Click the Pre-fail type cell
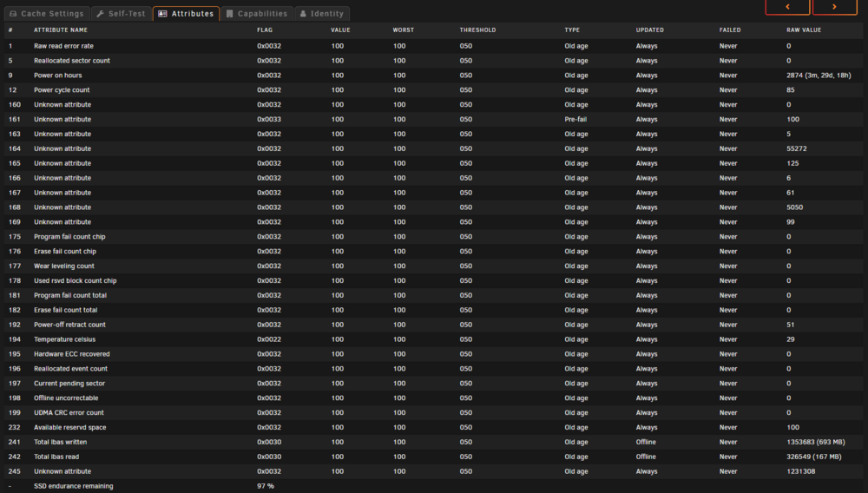The image size is (868, 493). pos(575,119)
